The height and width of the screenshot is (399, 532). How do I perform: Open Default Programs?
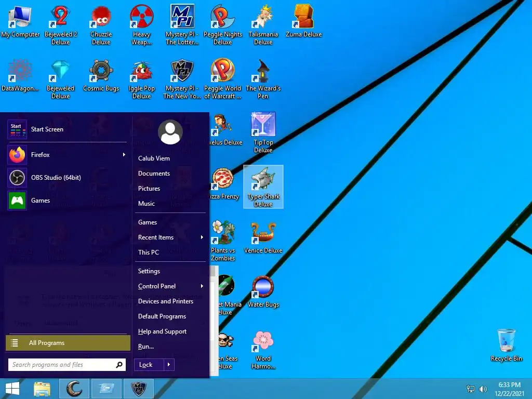coord(162,316)
